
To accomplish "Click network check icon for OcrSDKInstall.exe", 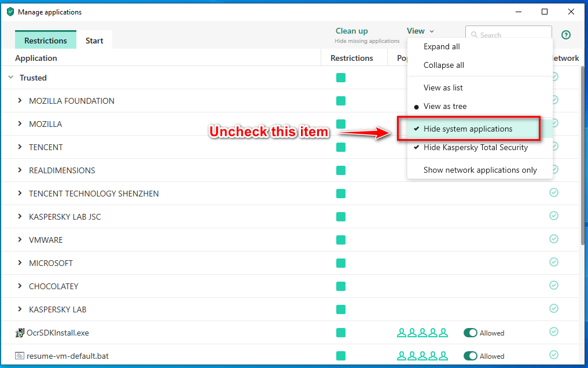I will (553, 331).
